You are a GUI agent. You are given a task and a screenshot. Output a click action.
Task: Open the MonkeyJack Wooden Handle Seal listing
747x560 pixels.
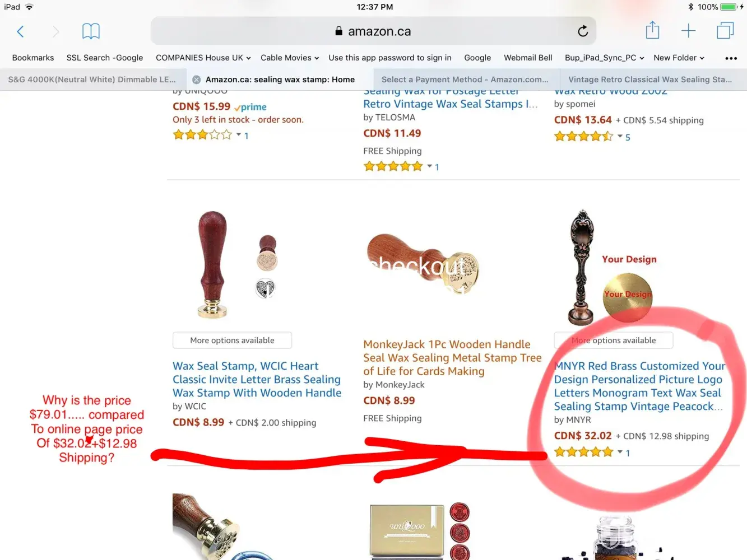click(x=452, y=358)
